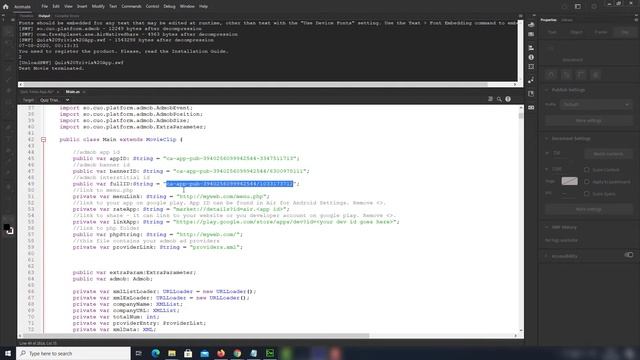Open File Explorer from the taskbar
640x360 pixels.
[x=172, y=353]
